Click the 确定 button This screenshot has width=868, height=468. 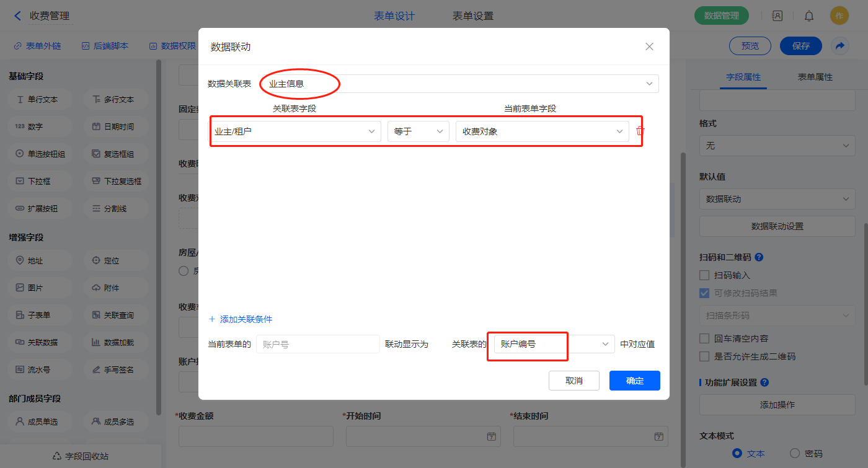[x=634, y=381]
